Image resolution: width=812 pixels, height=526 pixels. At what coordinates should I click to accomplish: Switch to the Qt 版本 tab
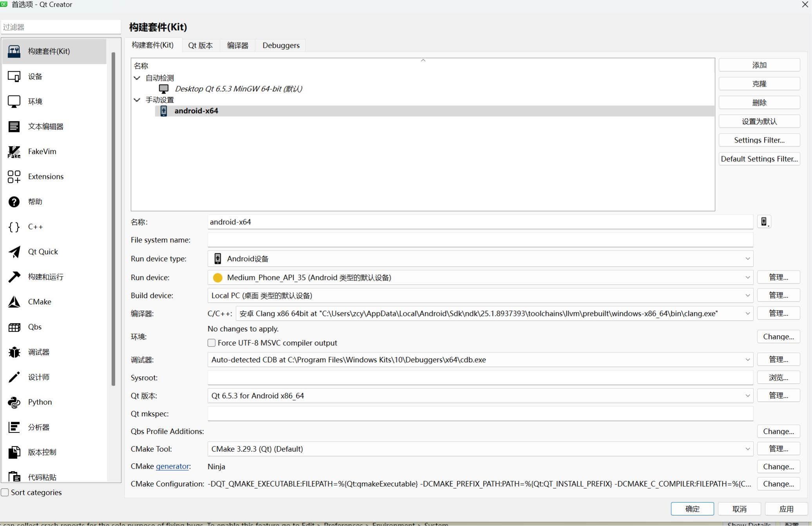200,45
